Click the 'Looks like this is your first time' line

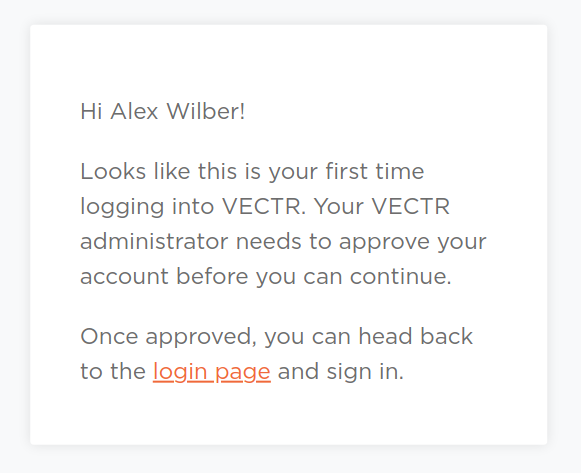(x=252, y=173)
